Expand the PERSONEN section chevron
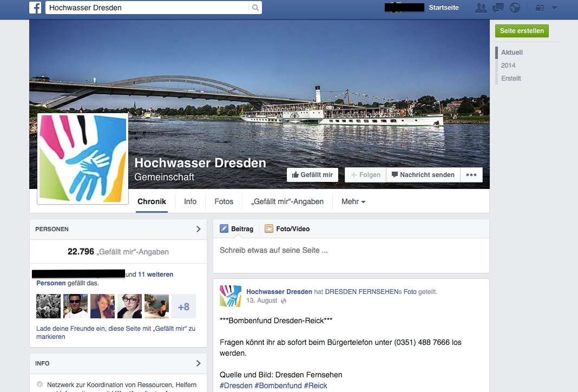The height and width of the screenshot is (392, 578). 198,229
